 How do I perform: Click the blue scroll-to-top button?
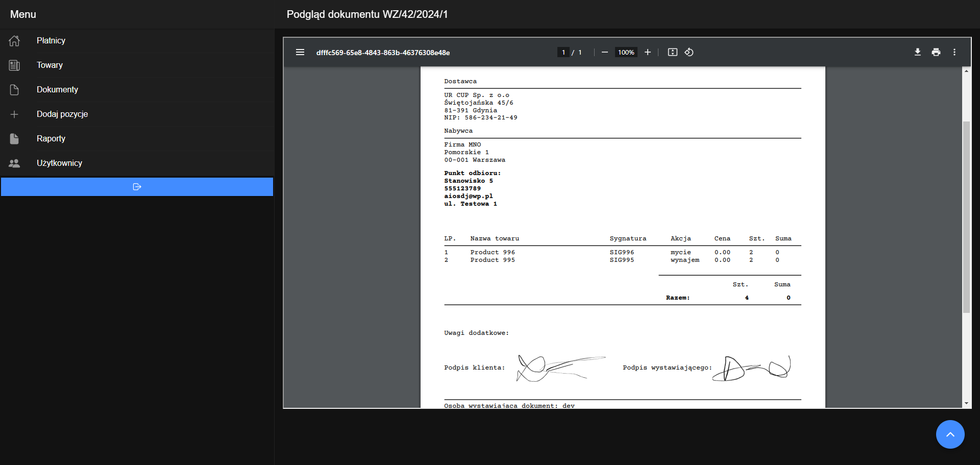[950, 434]
